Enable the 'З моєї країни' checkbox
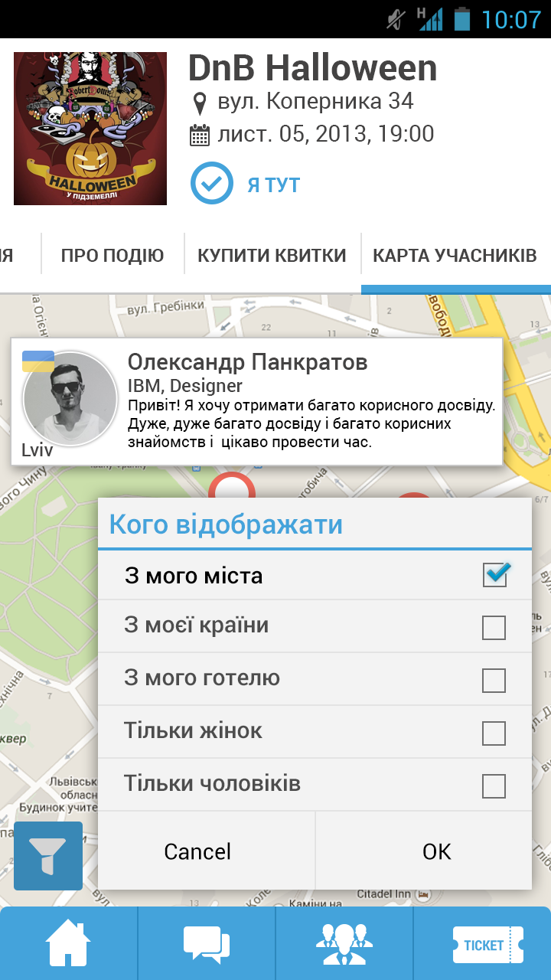The image size is (551, 980). pyautogui.click(x=494, y=627)
